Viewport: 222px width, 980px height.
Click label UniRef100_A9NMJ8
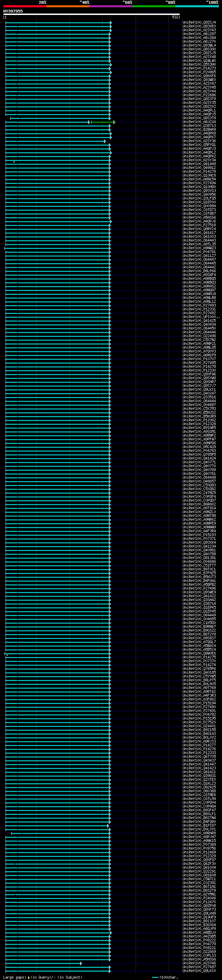pos(199,294)
